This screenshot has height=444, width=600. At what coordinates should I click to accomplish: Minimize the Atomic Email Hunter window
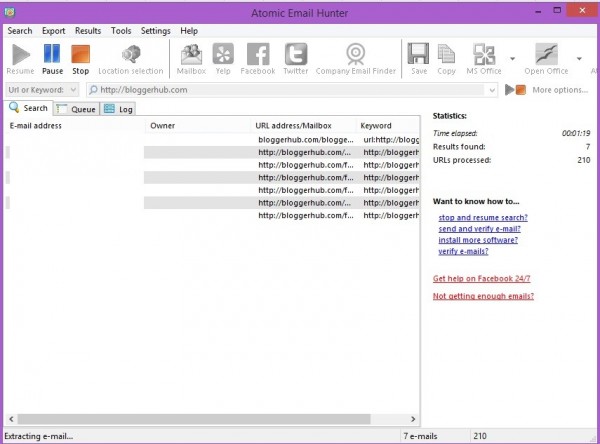pyautogui.click(x=538, y=11)
